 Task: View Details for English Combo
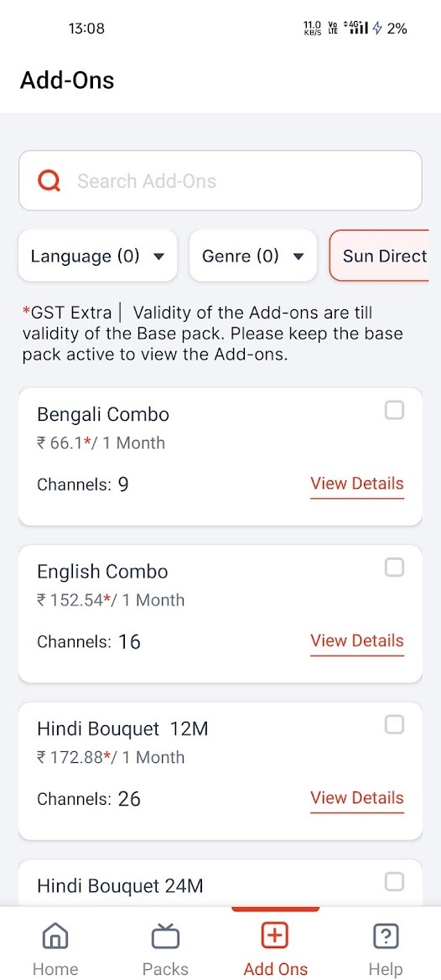tap(357, 641)
